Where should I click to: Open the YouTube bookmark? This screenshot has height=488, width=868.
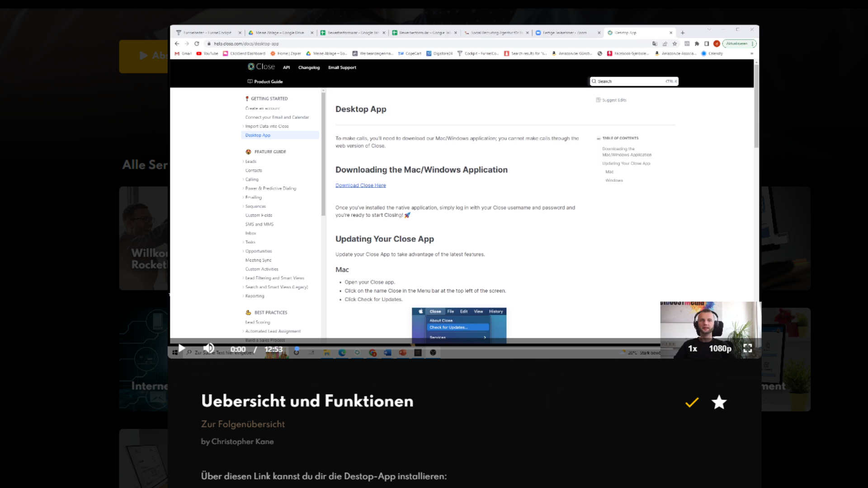207,53
